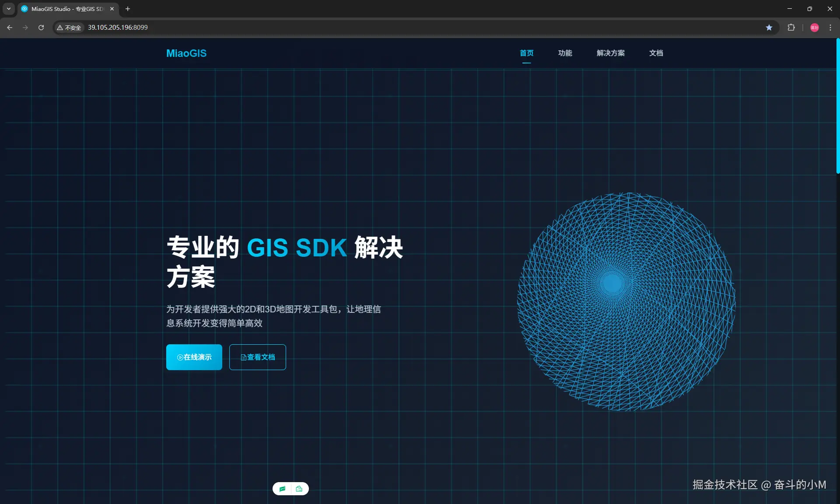The image size is (840, 504).
Task: Click the 查看文档 button
Action: click(x=258, y=357)
